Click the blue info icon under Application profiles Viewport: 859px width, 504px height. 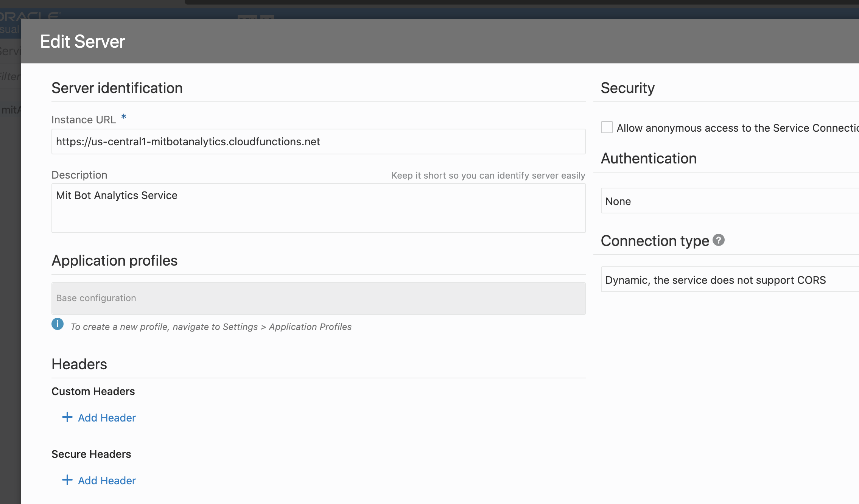(58, 324)
